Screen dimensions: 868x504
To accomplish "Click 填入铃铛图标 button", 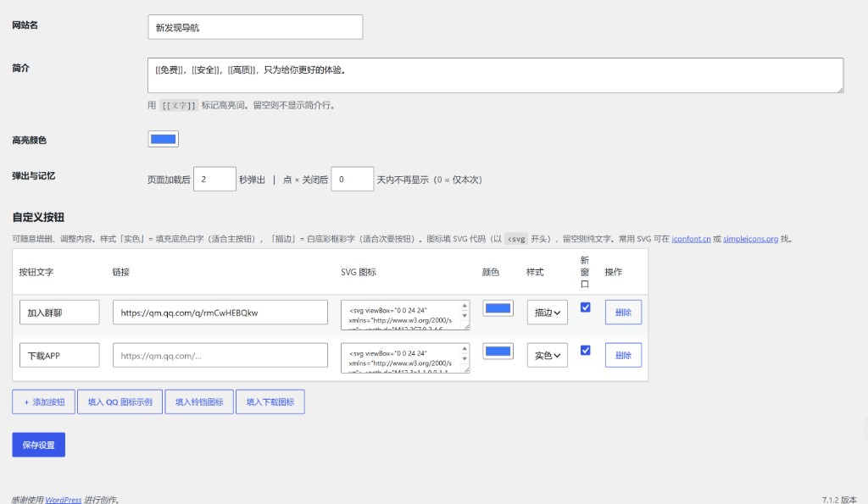I will (x=199, y=402).
